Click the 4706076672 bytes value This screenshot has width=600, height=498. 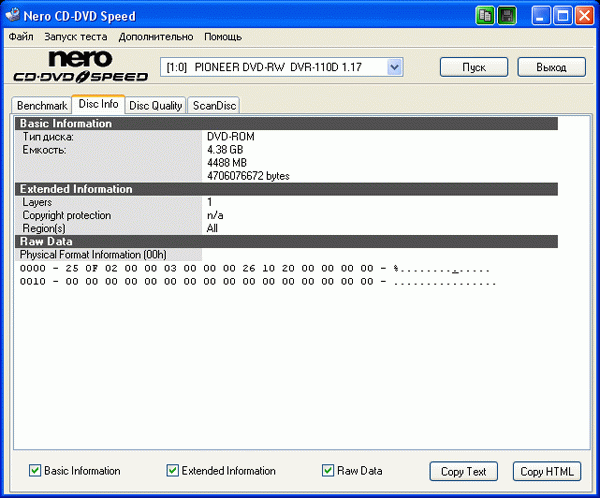pos(248,176)
